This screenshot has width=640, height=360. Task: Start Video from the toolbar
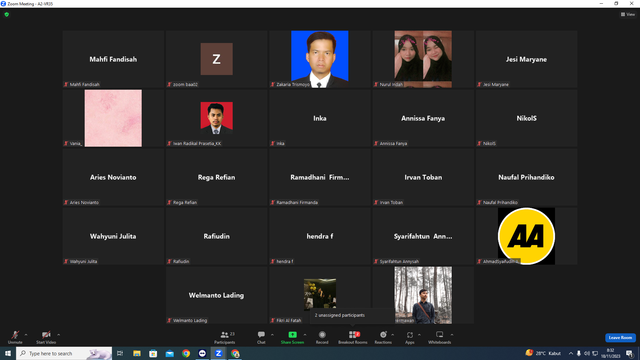[x=46, y=337]
